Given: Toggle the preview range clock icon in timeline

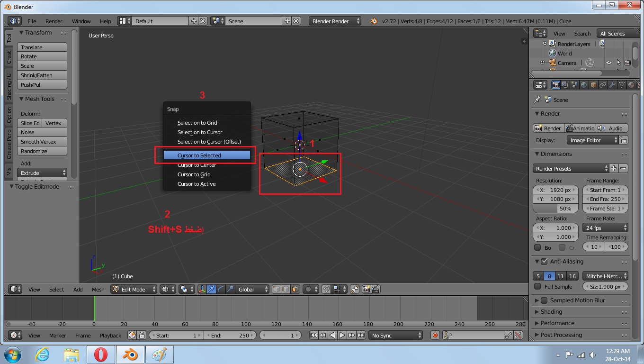Looking at the screenshot, I should coord(132,335).
